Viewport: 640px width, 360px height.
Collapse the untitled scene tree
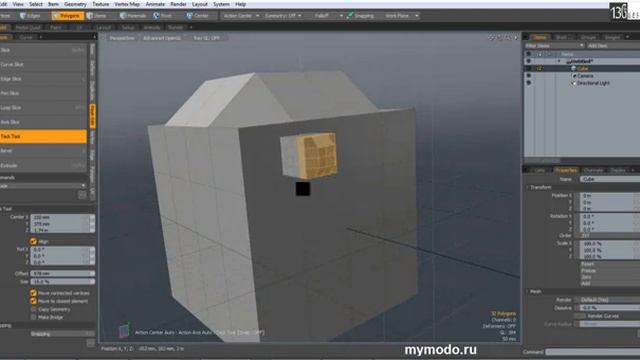click(x=559, y=61)
